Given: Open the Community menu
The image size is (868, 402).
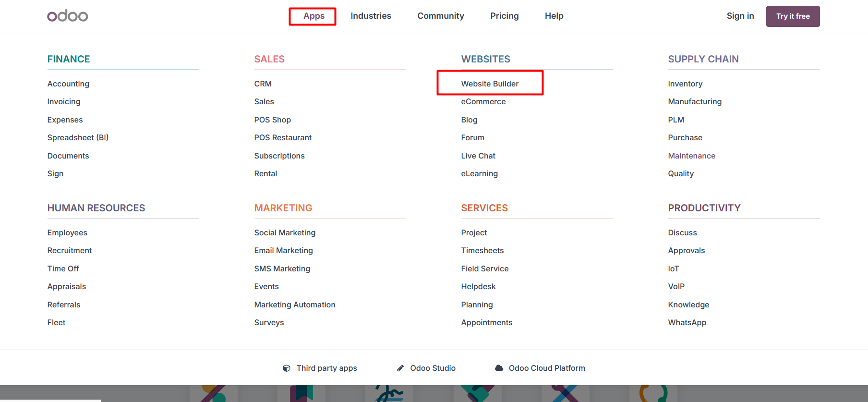Looking at the screenshot, I should click(x=441, y=16).
